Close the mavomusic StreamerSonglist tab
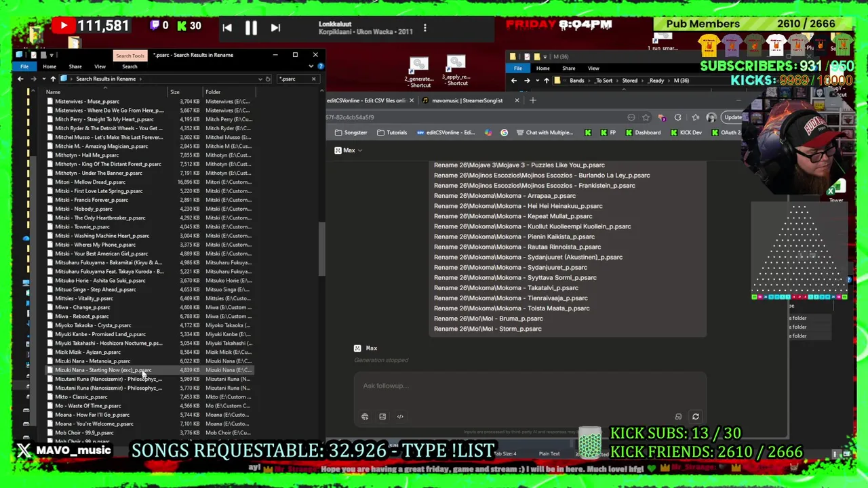 pos(517,100)
